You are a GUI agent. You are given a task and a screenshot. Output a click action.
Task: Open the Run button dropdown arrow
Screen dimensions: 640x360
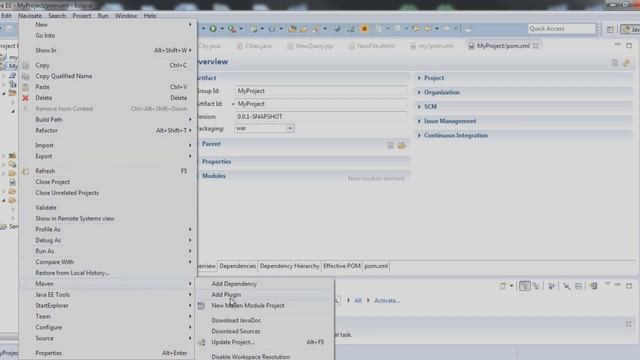[x=222, y=29]
